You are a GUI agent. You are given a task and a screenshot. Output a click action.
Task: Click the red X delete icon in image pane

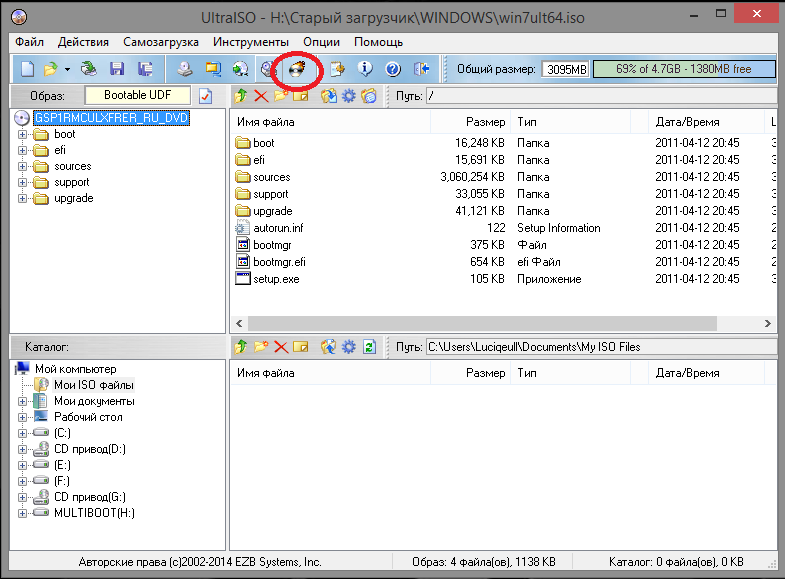261,96
